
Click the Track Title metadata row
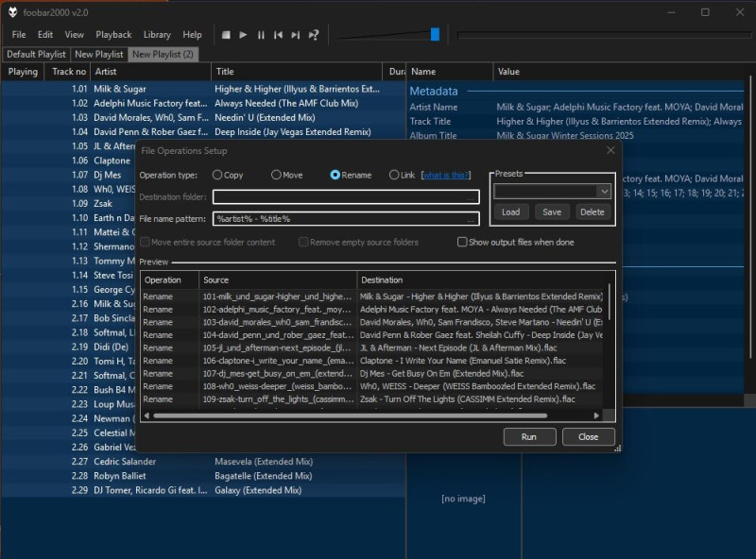click(x=576, y=122)
